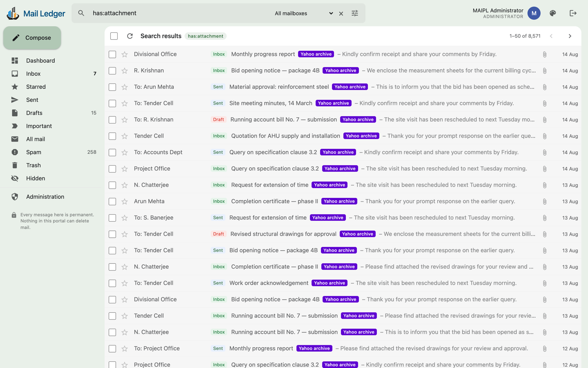Click the Mail Ledger title link

(44, 14)
